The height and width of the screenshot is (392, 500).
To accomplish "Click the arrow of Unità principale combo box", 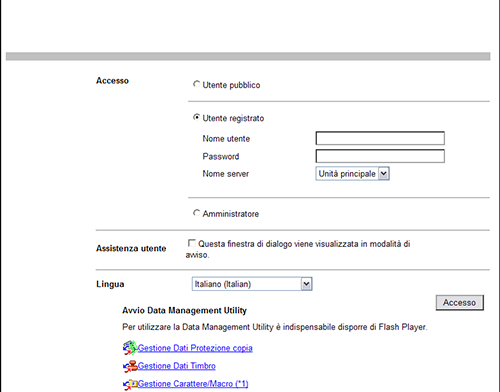I will click(x=384, y=174).
